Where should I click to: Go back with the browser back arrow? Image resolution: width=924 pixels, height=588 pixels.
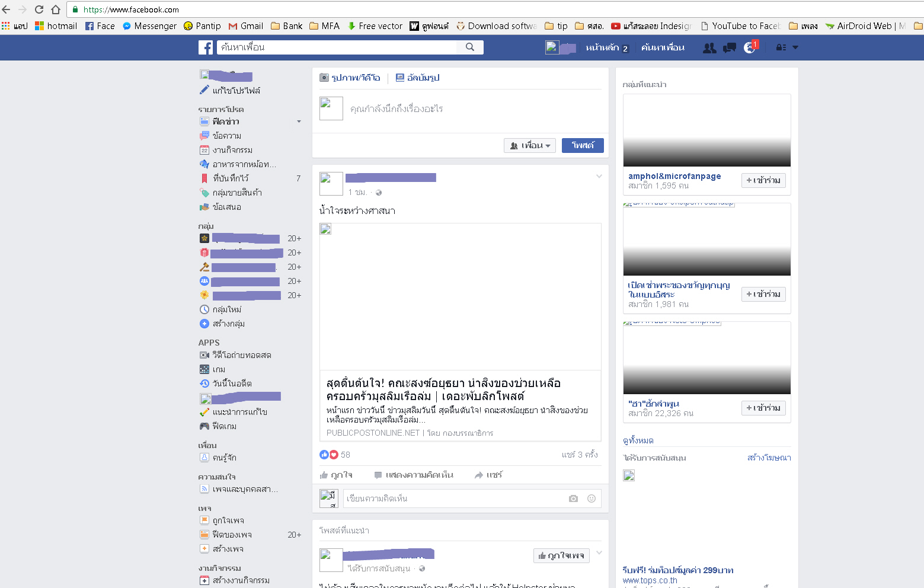tap(7, 9)
